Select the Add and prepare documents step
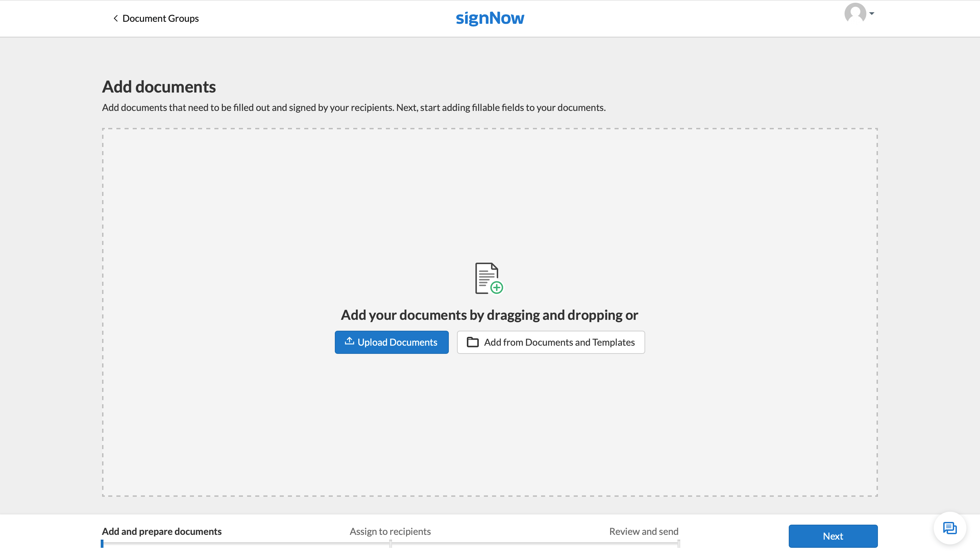This screenshot has height=558, width=980. (162, 531)
